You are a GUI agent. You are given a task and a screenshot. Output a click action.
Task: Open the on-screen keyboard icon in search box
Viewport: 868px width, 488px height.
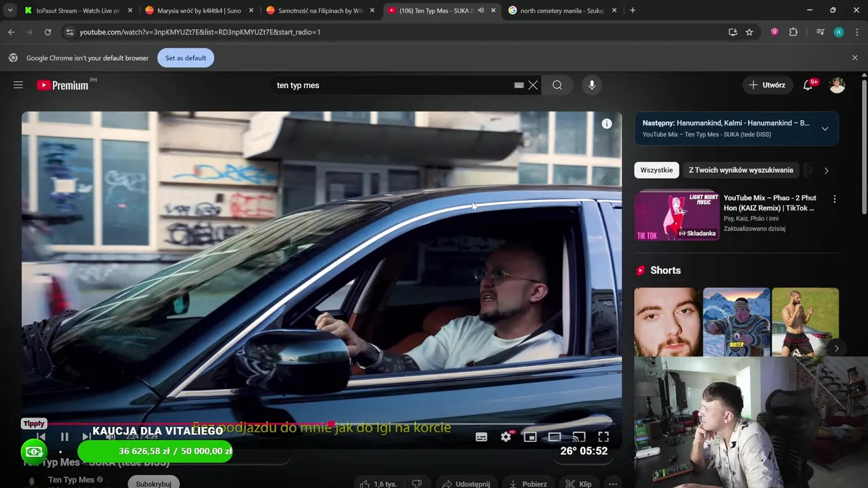(519, 85)
